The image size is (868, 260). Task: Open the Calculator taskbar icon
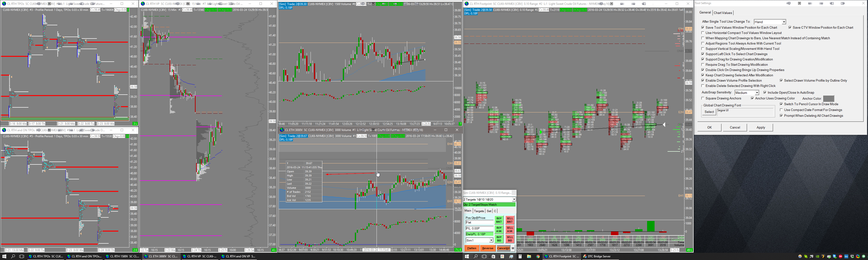point(520,257)
